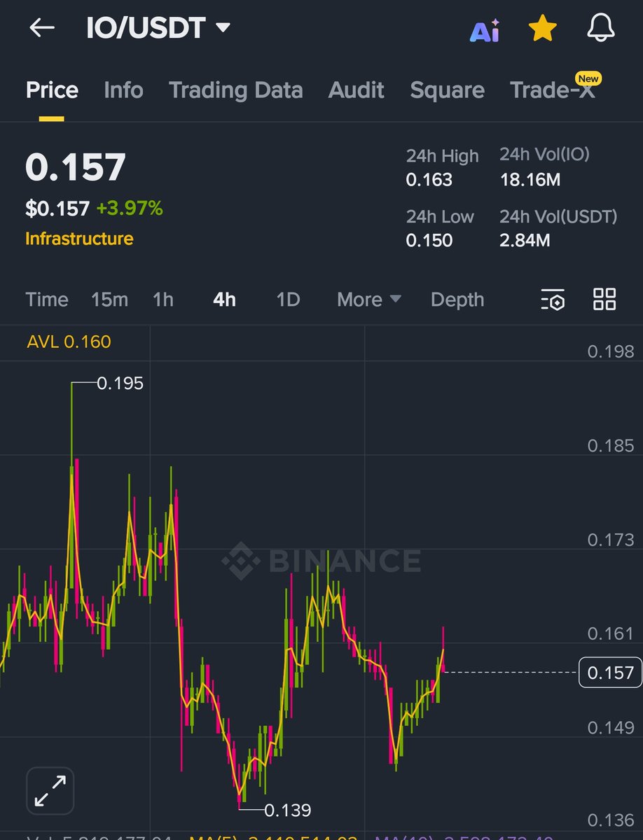Tap the 24h High value 0.163
Image resolution: width=643 pixels, height=840 pixels.
click(429, 180)
